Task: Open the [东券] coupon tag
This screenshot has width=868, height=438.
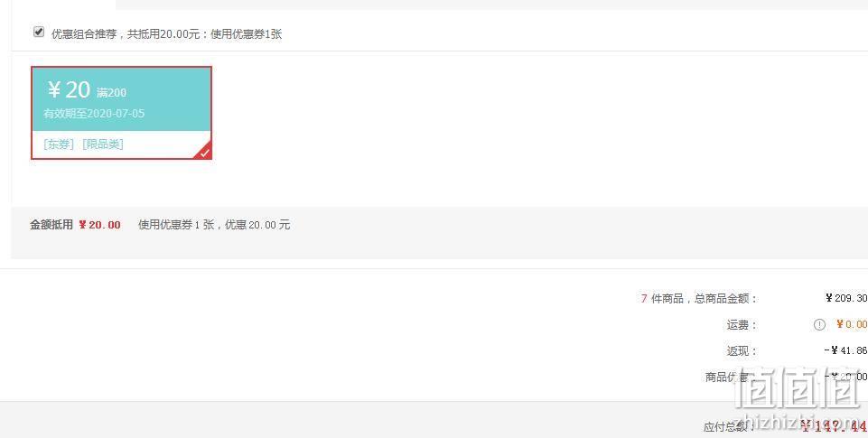Action: 59,144
